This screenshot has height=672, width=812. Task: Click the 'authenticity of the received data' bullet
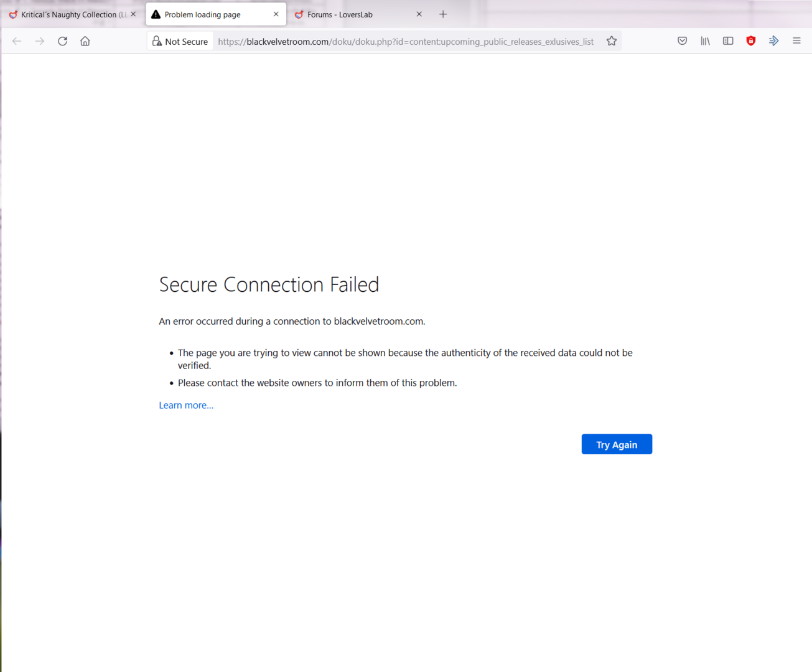[x=405, y=359]
